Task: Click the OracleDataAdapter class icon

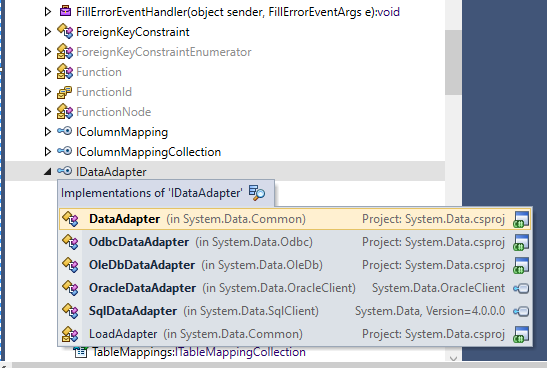Action: (70, 288)
